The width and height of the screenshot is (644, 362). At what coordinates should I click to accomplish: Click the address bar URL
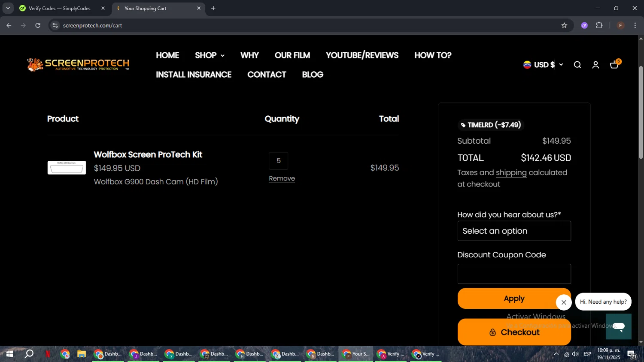92,25
